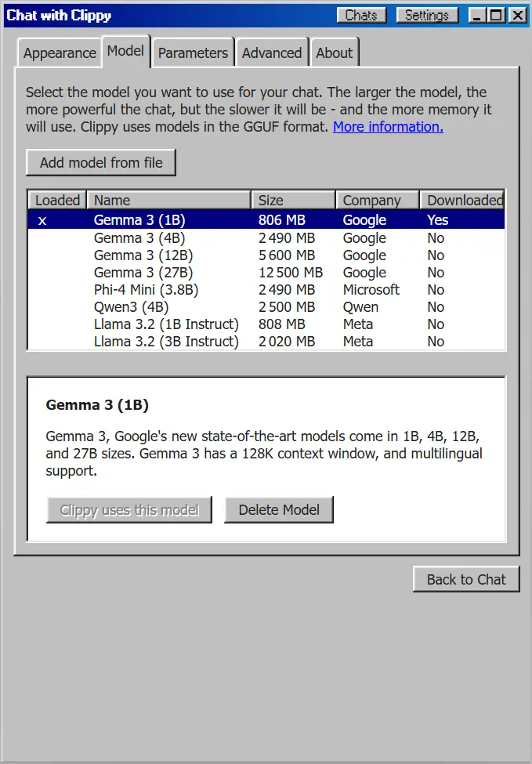Sort by the Downloaded column header
Screen dimensions: 532x764
462,201
